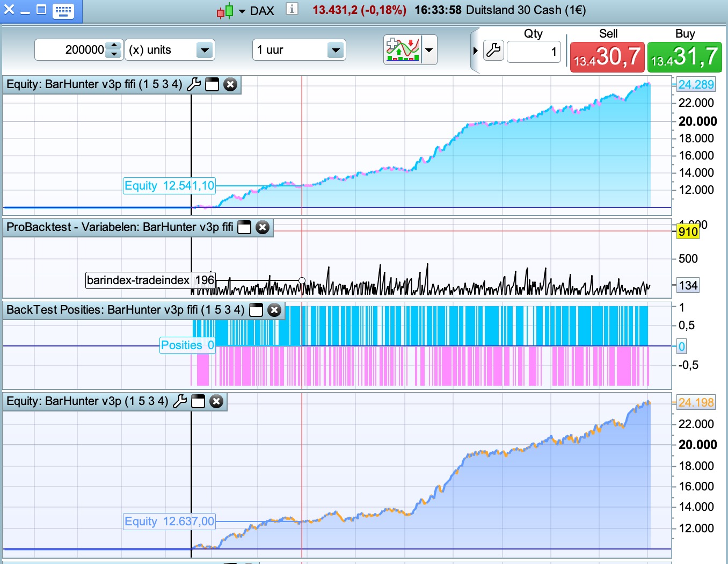Close the BackTest Posities panel

point(274,310)
